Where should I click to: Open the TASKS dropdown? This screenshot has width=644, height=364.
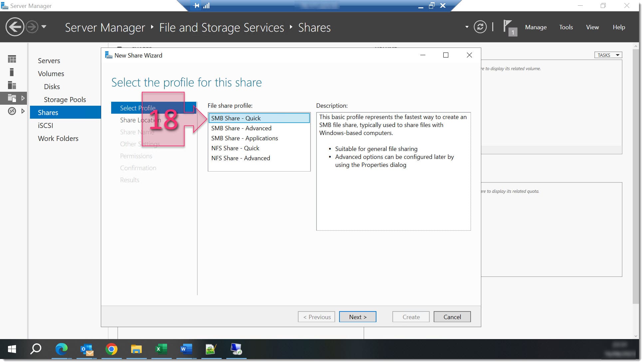[608, 55]
